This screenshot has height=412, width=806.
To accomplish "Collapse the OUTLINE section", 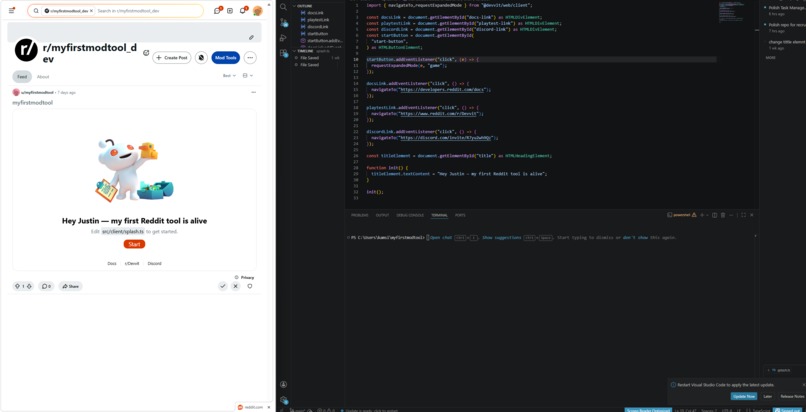I will (304, 6).
